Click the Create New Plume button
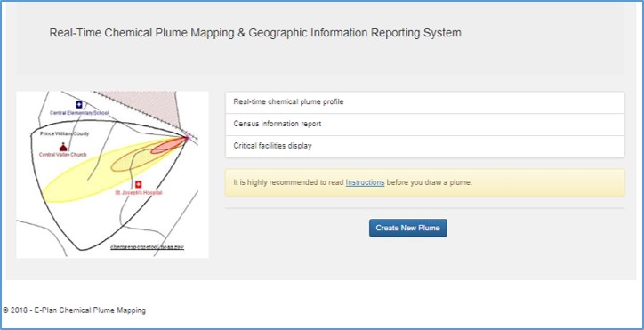The width and height of the screenshot is (644, 330). [x=407, y=228]
